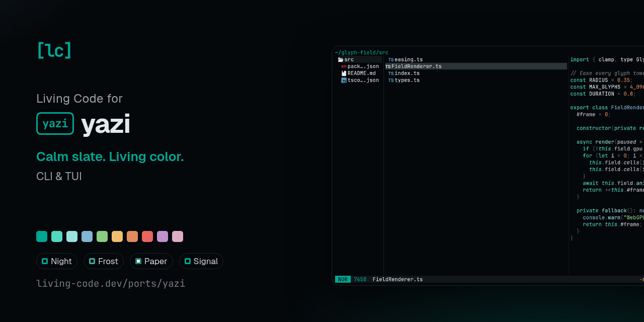
Task: Pick the dark teal color swatch
Action: click(x=42, y=236)
